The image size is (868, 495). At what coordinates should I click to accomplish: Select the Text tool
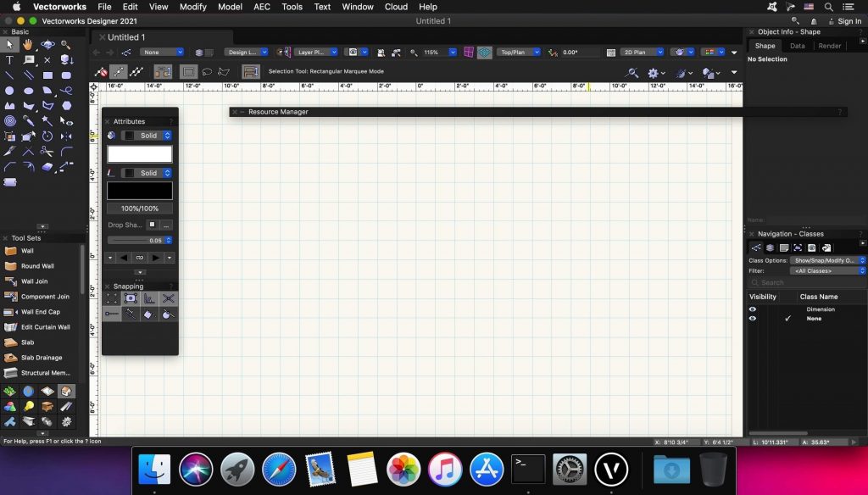pyautogui.click(x=9, y=59)
